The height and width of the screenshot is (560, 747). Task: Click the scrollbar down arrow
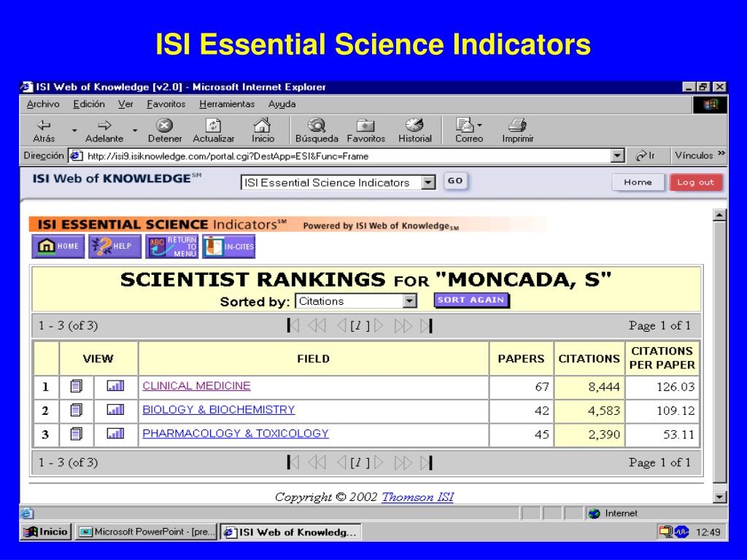pyautogui.click(x=719, y=497)
